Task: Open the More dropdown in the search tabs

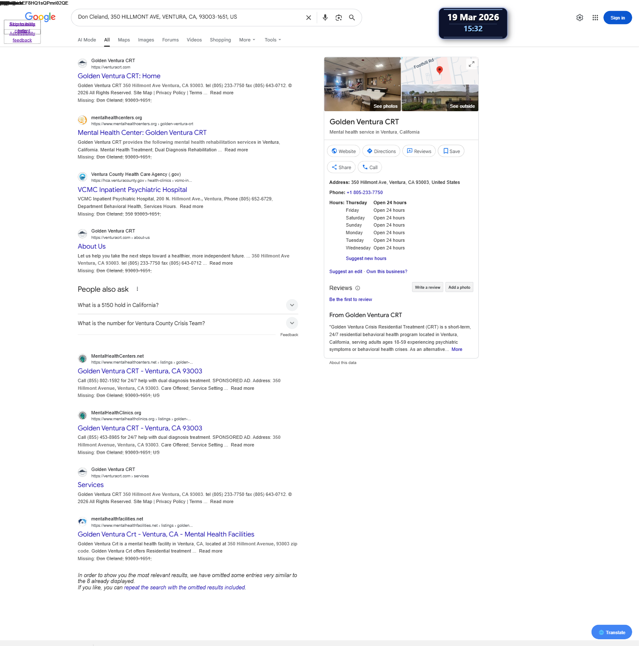Action: [x=247, y=40]
